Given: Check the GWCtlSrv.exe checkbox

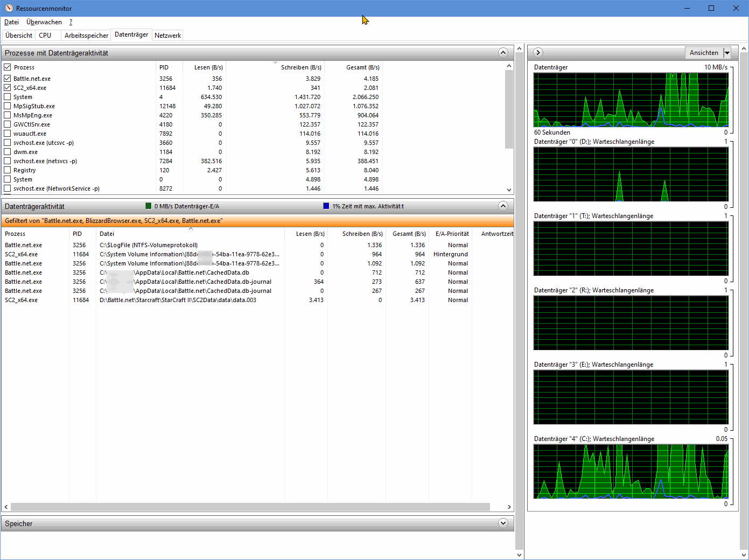Looking at the screenshot, I should (x=8, y=124).
